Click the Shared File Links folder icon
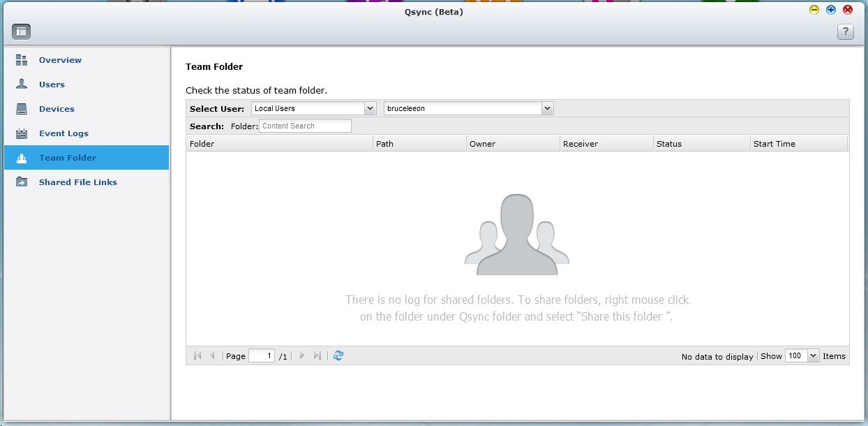This screenshot has height=426, width=868. pyautogui.click(x=22, y=182)
